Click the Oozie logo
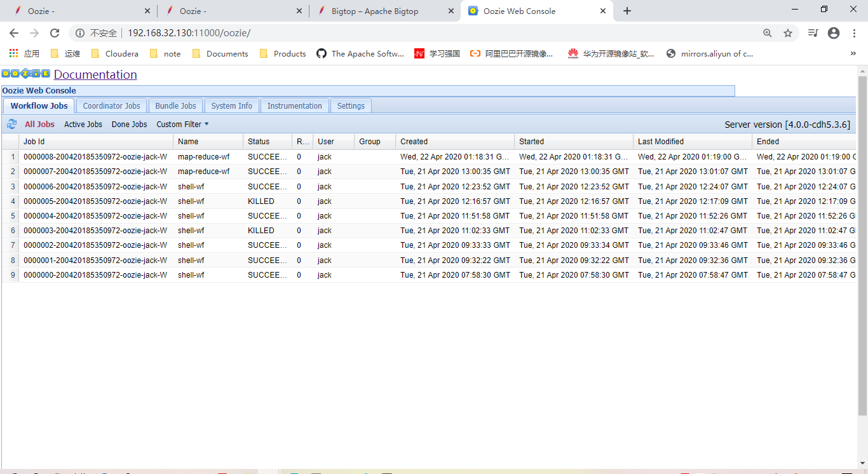 [26, 74]
